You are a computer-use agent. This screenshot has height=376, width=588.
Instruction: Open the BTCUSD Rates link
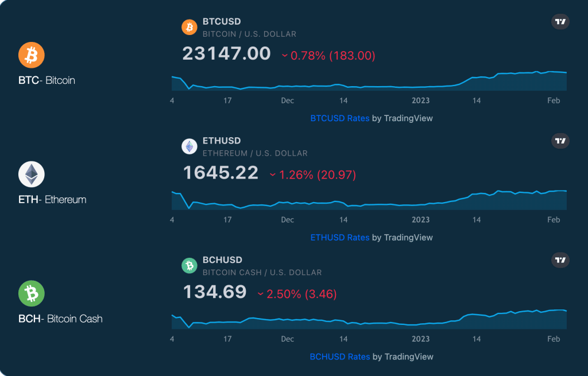tap(340, 118)
